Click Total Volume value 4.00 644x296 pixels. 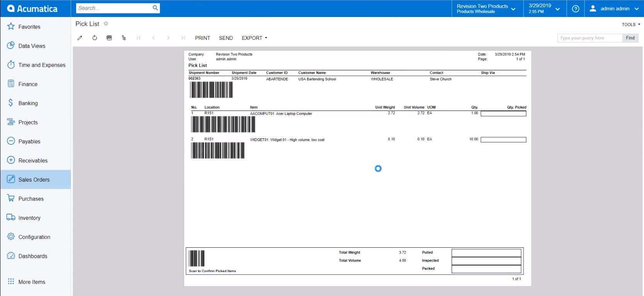coord(403,260)
